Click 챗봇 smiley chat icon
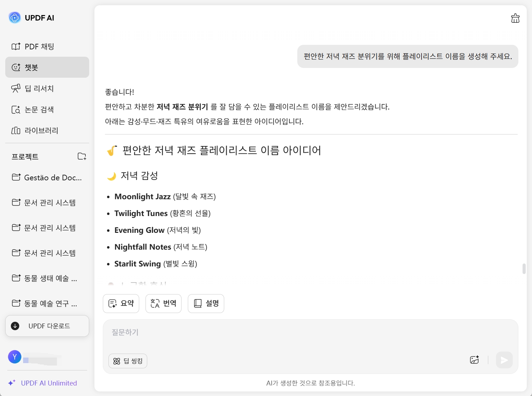This screenshot has width=532, height=396. pyautogui.click(x=16, y=67)
